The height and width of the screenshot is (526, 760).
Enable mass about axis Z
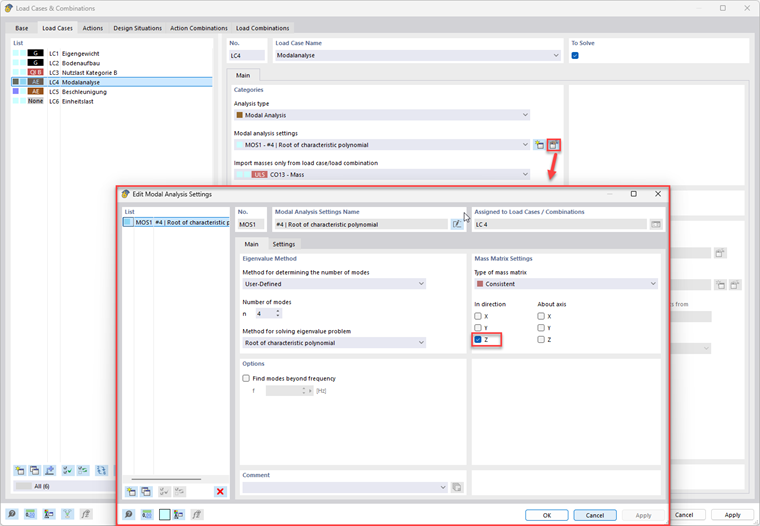tap(541, 339)
